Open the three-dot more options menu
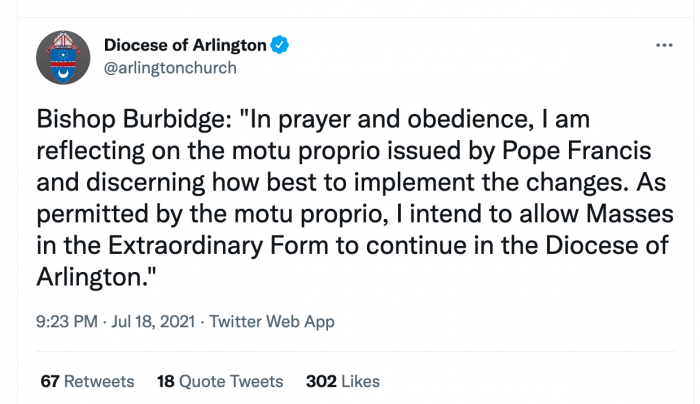This screenshot has height=404, width=700. tap(664, 45)
